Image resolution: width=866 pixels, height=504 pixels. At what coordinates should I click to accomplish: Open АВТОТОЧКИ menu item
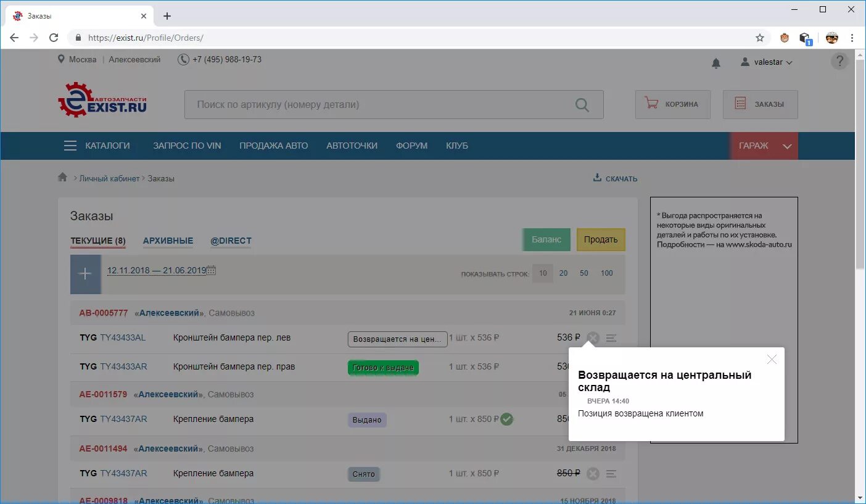(352, 146)
